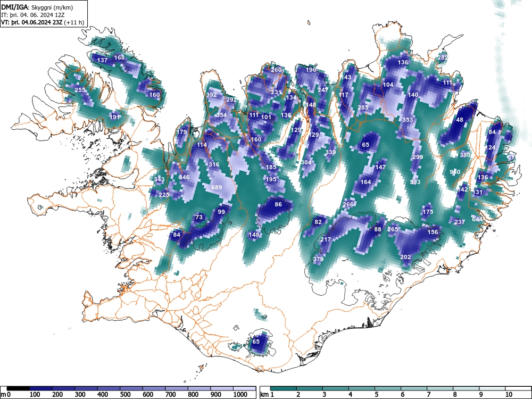
Task: Click the 'DMI/IGA: Skyggni (m/km)' title text
Action: (x=37, y=7)
